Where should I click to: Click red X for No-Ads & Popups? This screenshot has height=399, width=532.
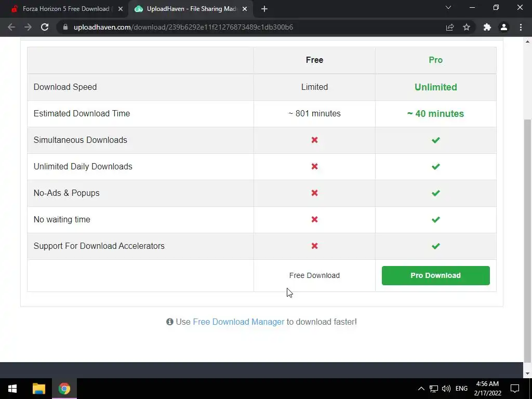(x=314, y=193)
